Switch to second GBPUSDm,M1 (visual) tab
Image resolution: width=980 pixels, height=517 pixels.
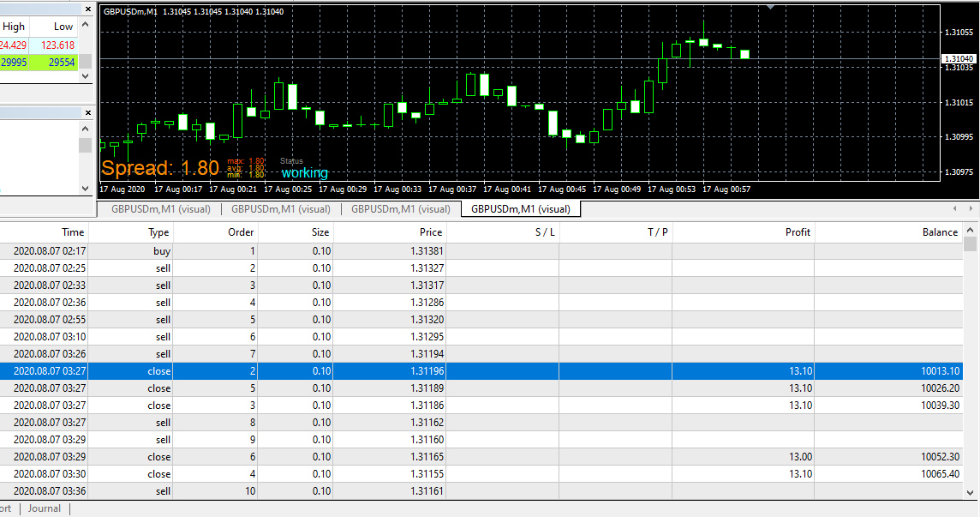pyautogui.click(x=281, y=209)
